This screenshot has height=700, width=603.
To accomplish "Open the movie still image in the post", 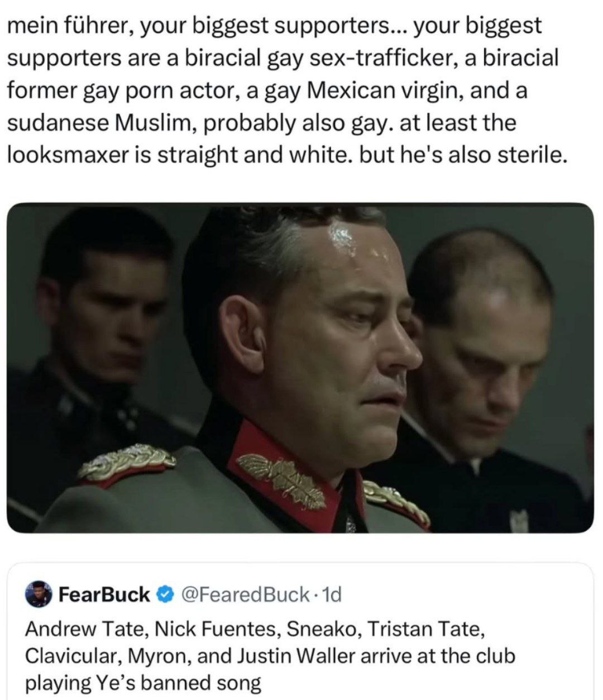I will [300, 368].
